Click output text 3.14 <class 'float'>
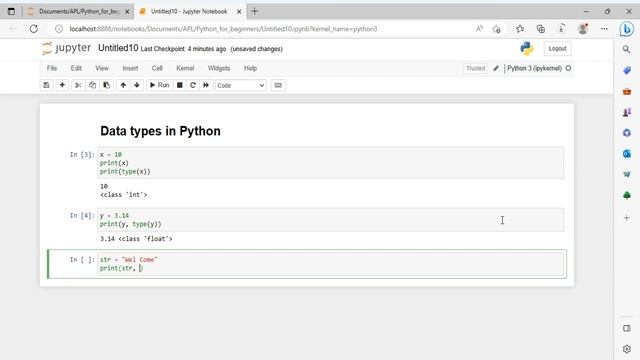The image size is (640, 360). [136, 239]
